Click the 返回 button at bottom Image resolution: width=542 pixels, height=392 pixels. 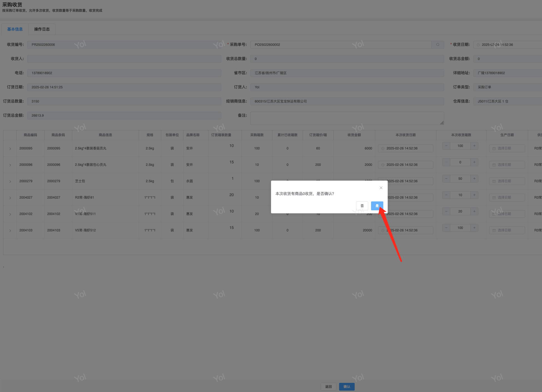328,387
